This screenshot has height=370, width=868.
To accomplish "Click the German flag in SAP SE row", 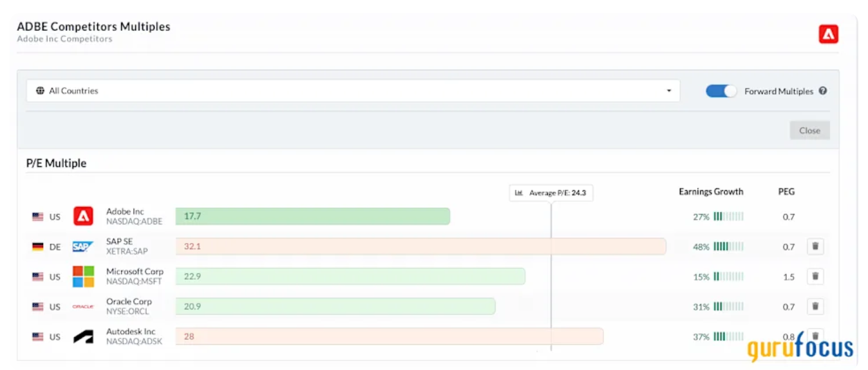I will pos(38,246).
